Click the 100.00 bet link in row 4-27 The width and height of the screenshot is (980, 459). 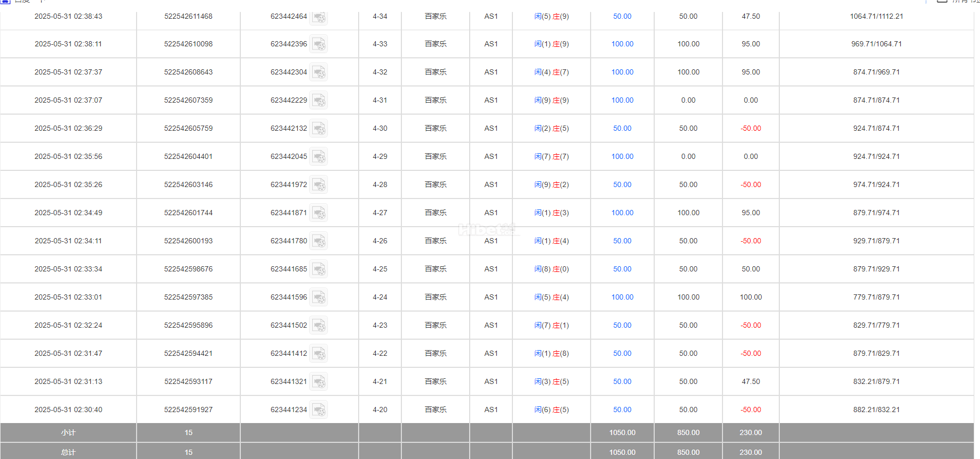(x=622, y=213)
